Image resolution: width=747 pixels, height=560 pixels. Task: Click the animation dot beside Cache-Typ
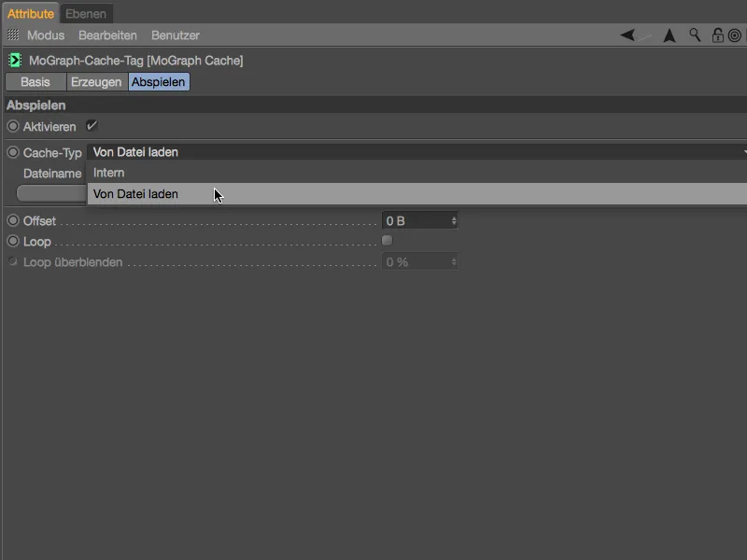click(x=10, y=151)
